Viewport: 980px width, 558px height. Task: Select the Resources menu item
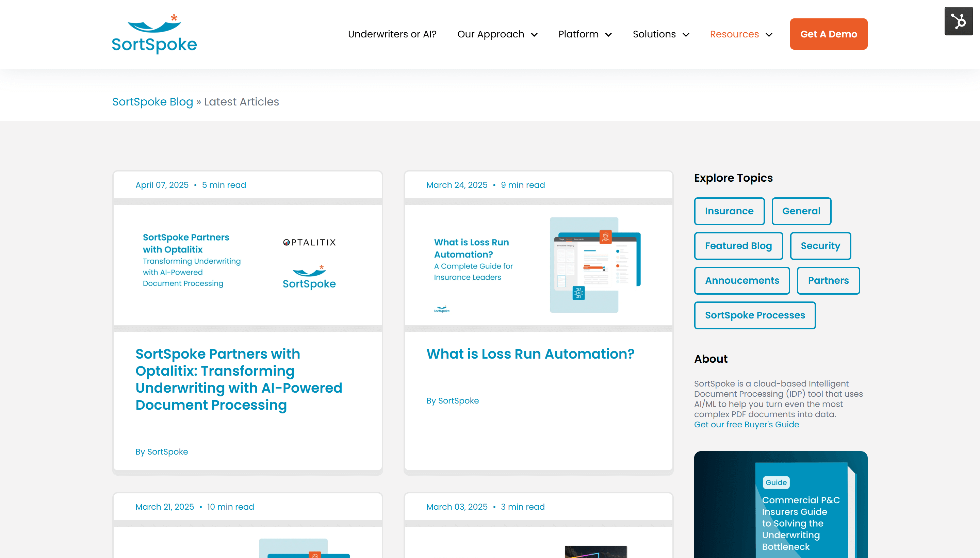[x=734, y=34]
